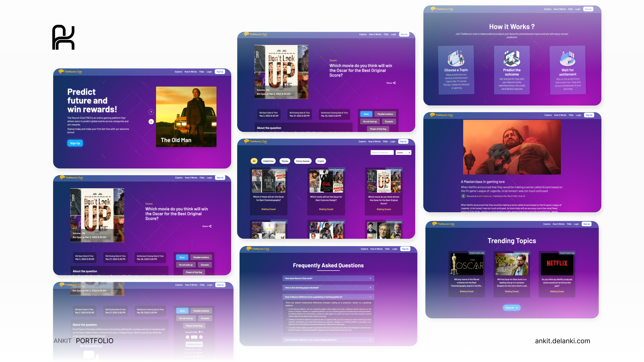
Task: Expand How is the winning payout decided?
Action: [x=328, y=288]
